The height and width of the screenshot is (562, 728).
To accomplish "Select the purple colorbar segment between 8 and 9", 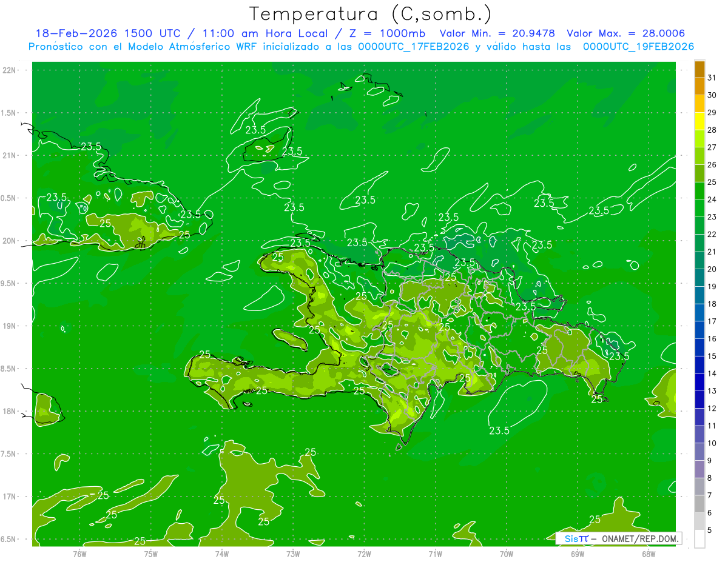I will (699, 469).
